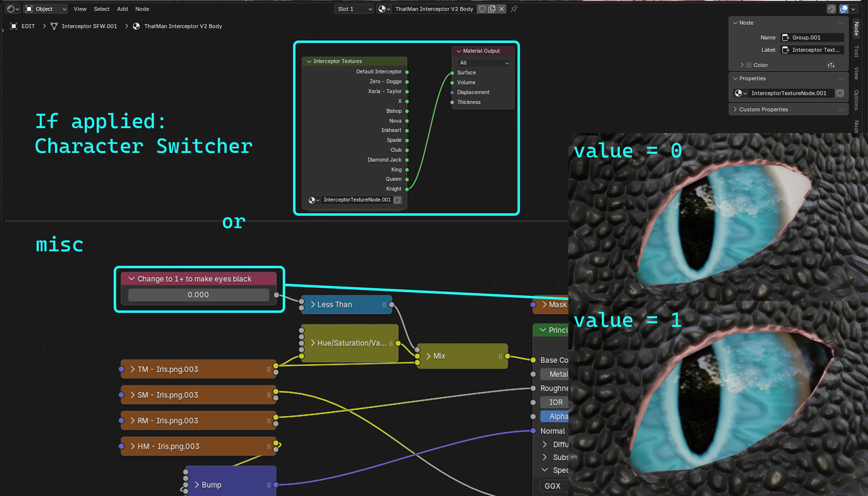Click the snapping magnet icon at top right
Image resolution: width=868 pixels, height=496 pixels.
[x=831, y=9]
